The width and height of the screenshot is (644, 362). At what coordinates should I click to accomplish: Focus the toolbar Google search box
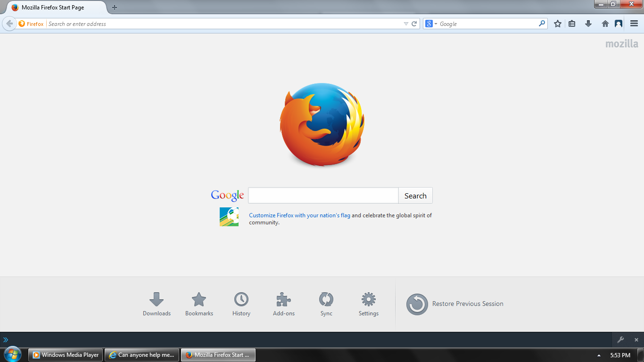coord(488,24)
